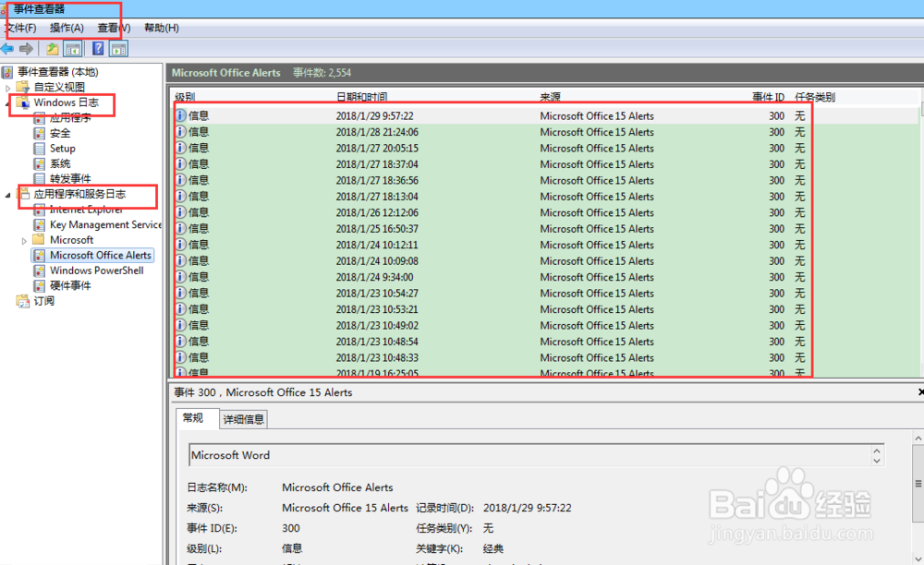
Task: Open the 查看(V) menu
Action: [x=114, y=28]
